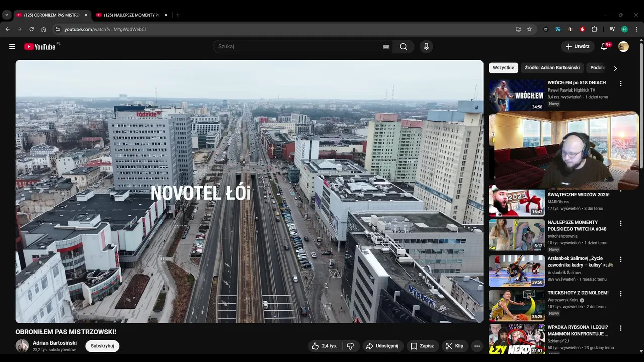Image resolution: width=644 pixels, height=362 pixels.
Task: Go forward with browser forward arrow
Action: click(19, 29)
